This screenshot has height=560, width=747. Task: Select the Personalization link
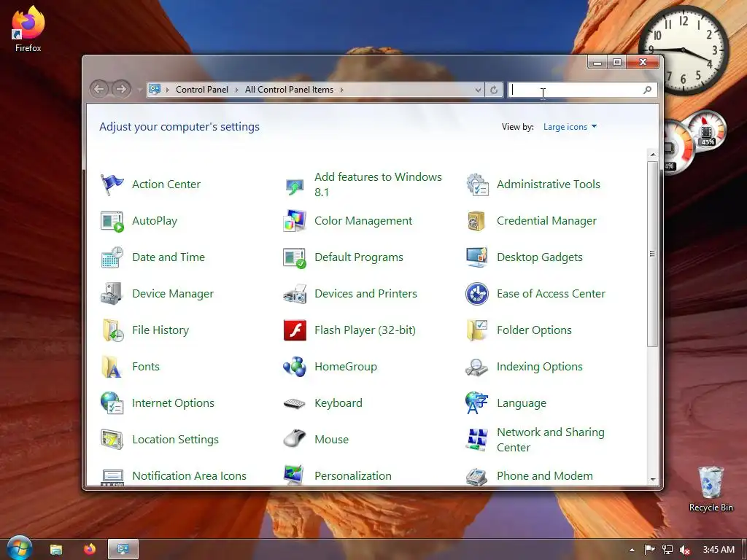pyautogui.click(x=353, y=475)
